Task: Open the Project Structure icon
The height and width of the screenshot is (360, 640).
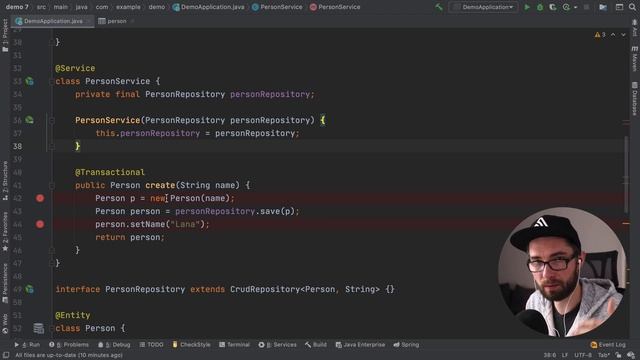Action: pos(603,7)
